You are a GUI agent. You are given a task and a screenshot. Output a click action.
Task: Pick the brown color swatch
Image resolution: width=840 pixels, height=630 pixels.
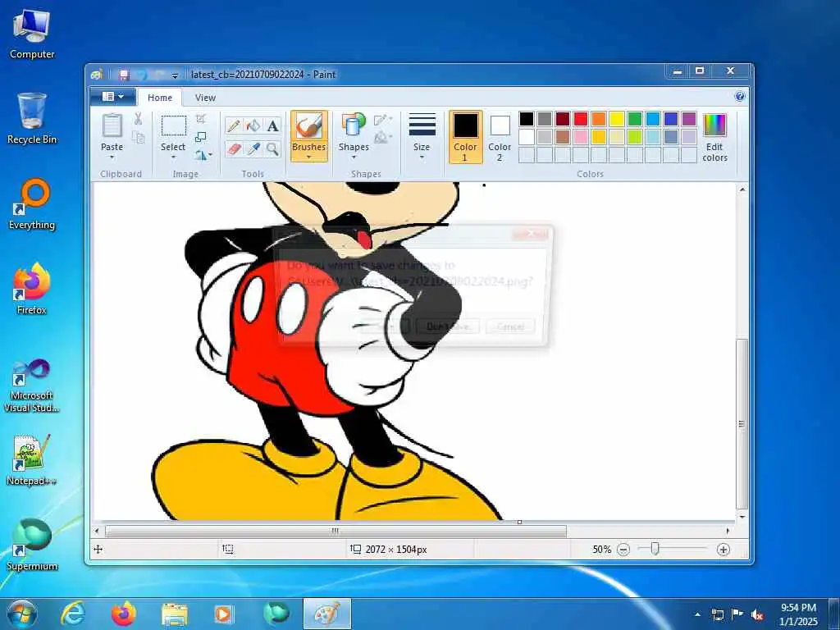point(563,137)
